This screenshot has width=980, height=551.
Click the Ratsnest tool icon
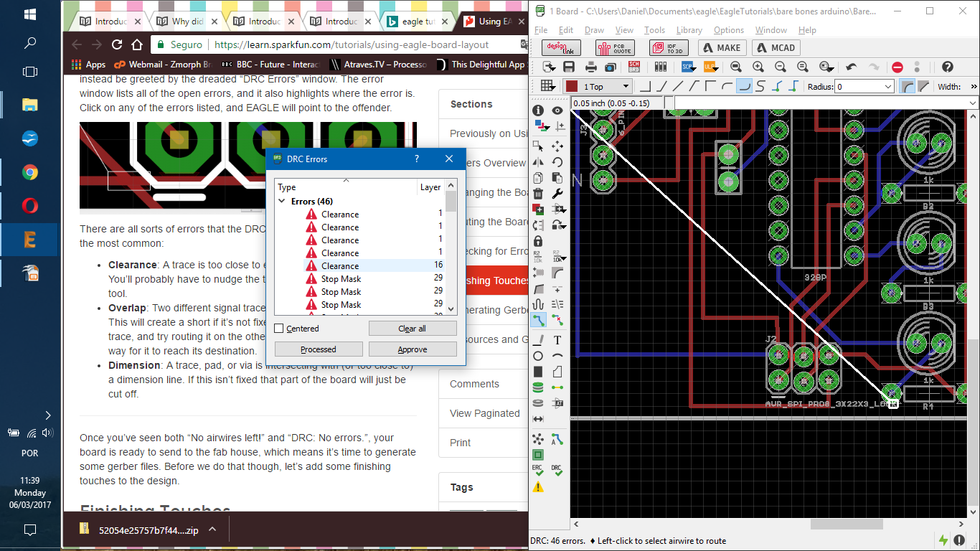tap(538, 438)
